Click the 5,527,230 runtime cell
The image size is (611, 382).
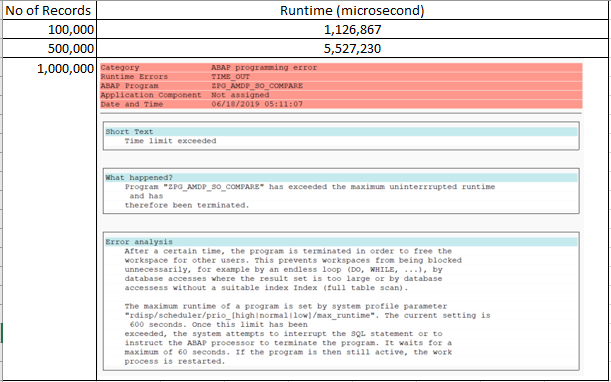click(352, 48)
